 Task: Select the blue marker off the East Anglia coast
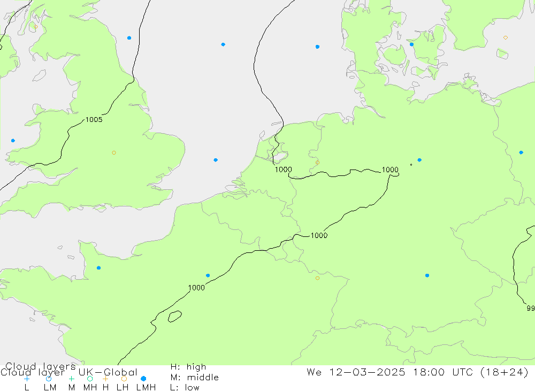click(216, 160)
